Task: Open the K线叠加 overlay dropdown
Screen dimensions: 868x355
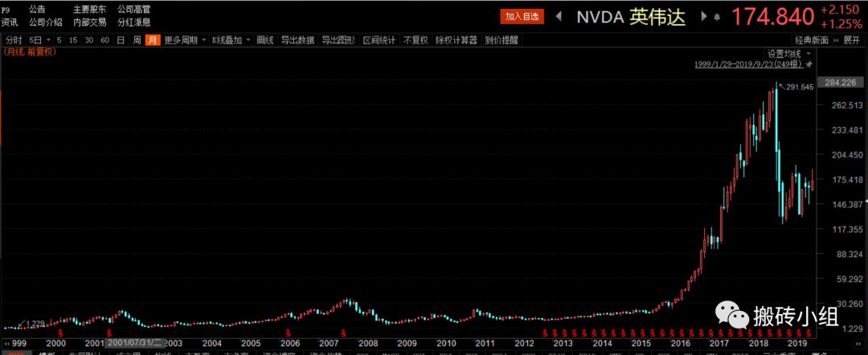Action: coord(231,40)
